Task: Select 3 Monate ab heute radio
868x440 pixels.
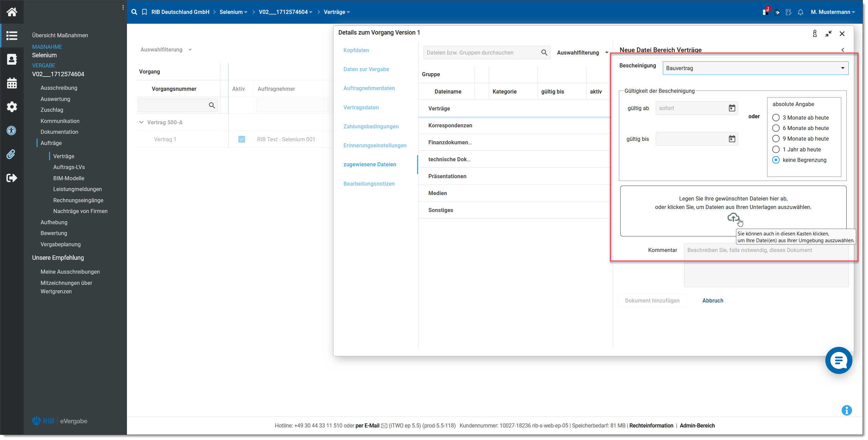Action: tap(776, 118)
